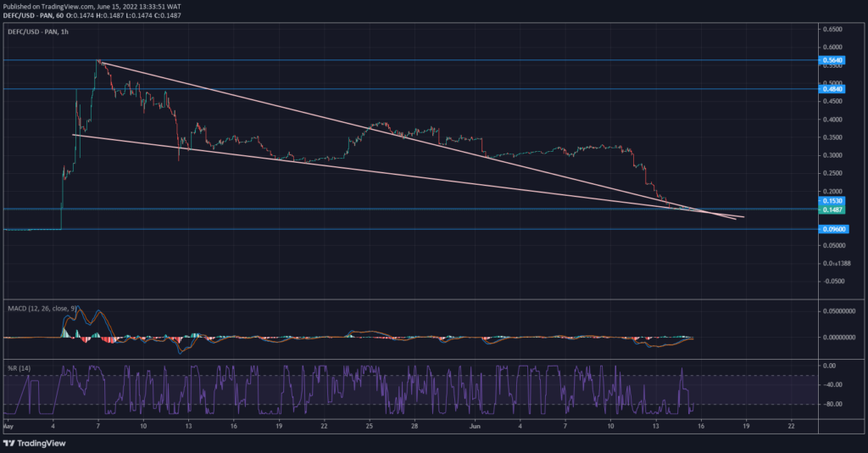Select the 0.5640 blue price label
Screen dimensions: 868x453
click(x=832, y=60)
